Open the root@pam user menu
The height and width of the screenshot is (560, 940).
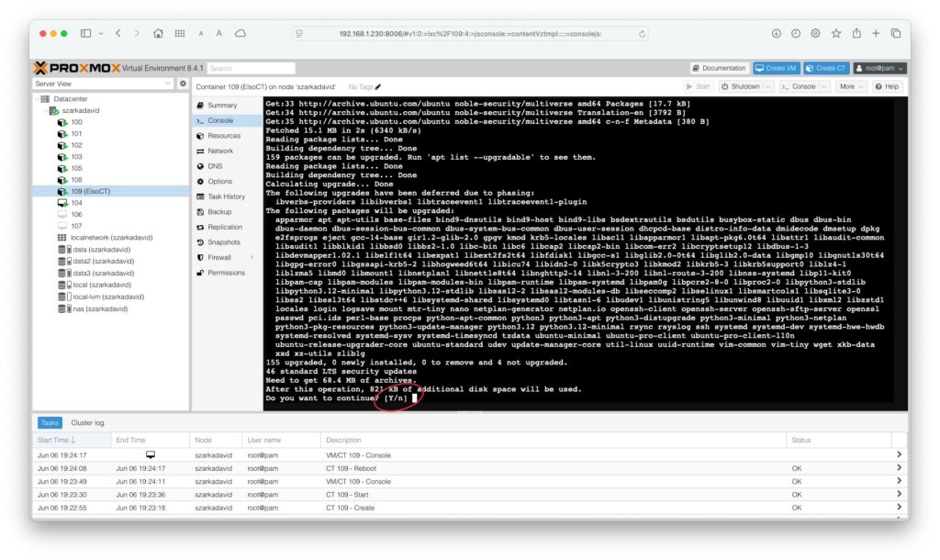click(x=879, y=68)
